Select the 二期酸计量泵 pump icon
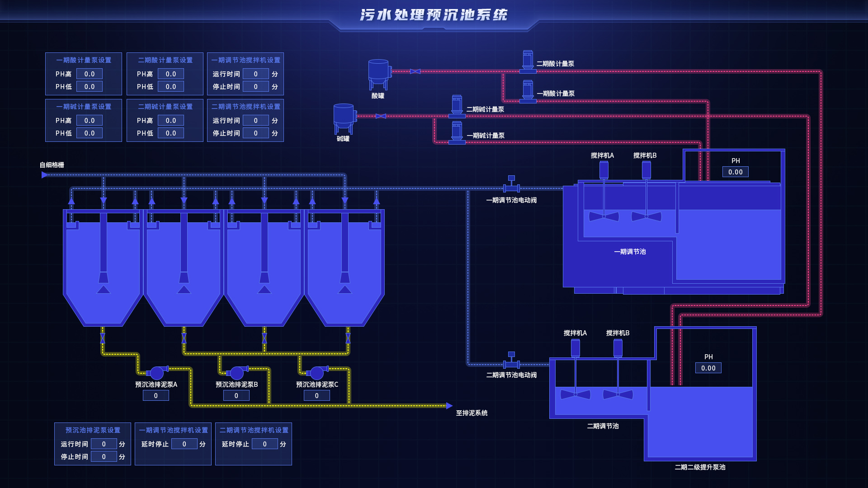The width and height of the screenshot is (868, 488). pos(528,62)
